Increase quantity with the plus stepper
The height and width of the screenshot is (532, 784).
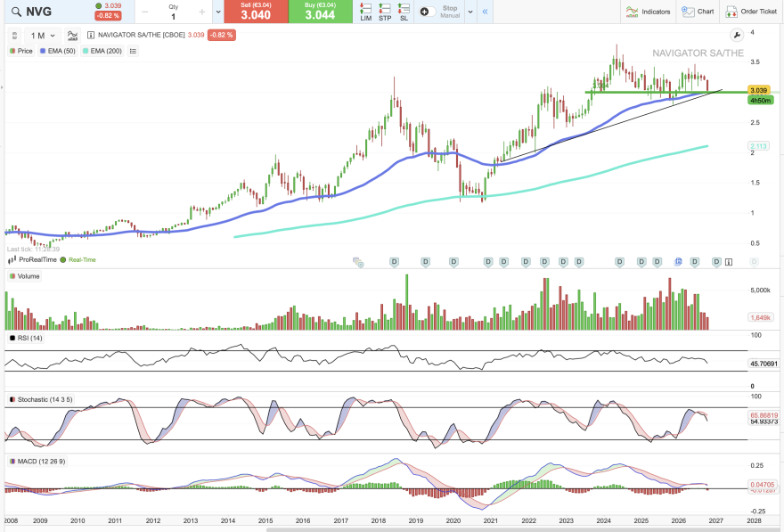point(202,12)
